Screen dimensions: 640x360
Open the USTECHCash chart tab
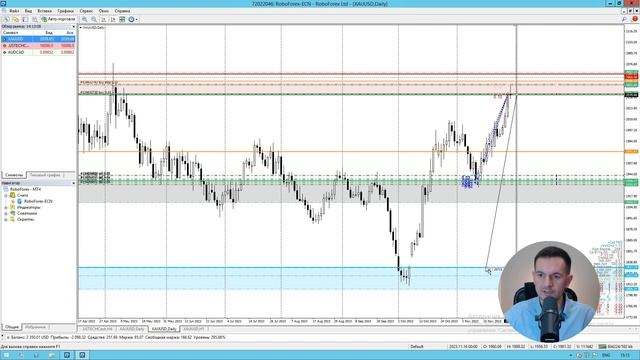(x=97, y=329)
